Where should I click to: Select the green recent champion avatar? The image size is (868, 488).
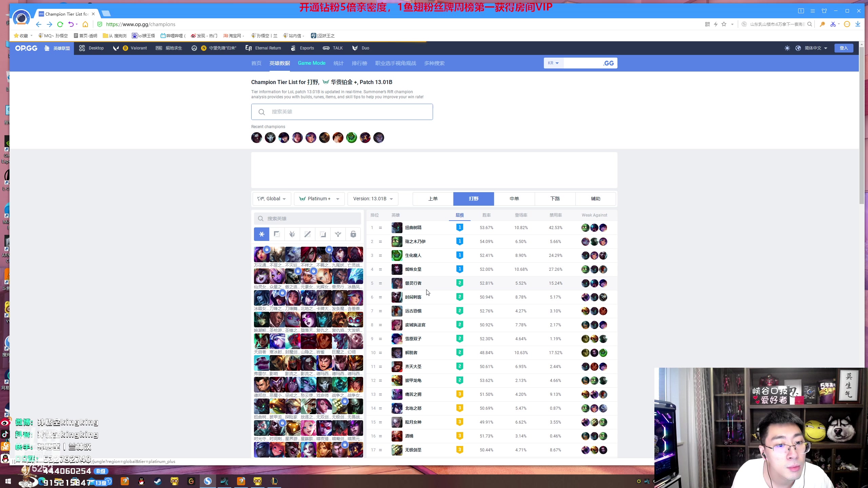[x=352, y=138]
